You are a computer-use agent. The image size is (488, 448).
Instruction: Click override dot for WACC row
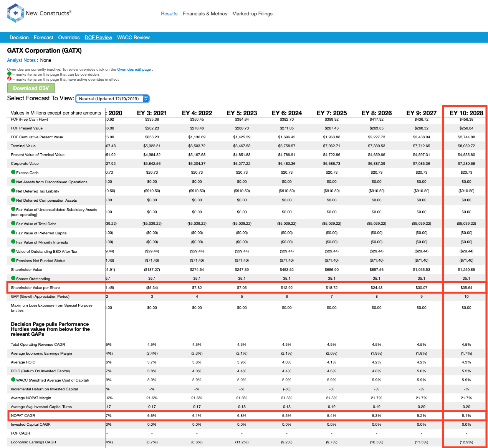pos(13,380)
